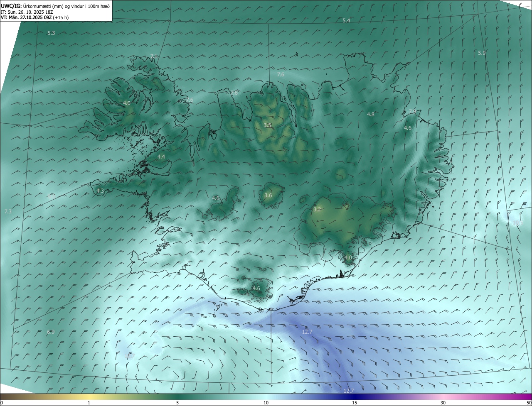Image resolution: width=532 pixels, height=406 pixels.
Task: Click the 4.3 value label on the map
Action: point(100,191)
